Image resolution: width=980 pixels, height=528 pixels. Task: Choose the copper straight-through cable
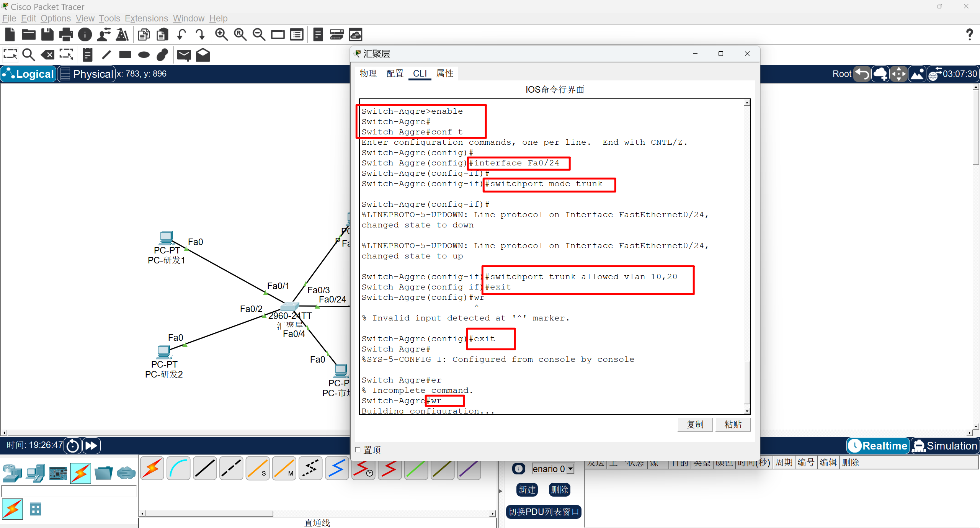205,468
